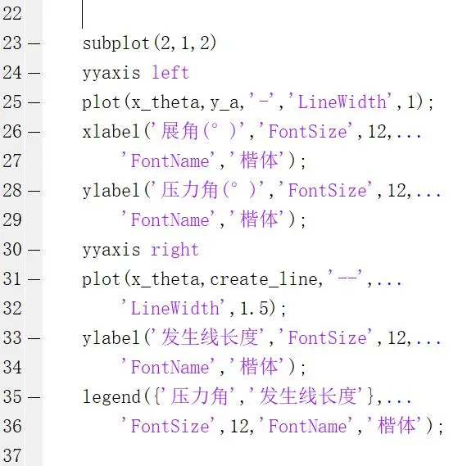Click 'FontName' string on line 36

(307, 426)
